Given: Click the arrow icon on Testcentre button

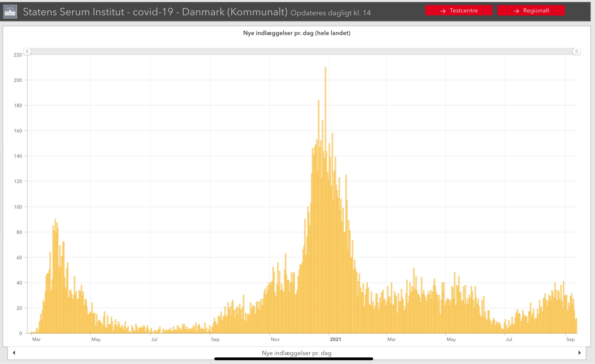Looking at the screenshot, I should coord(443,11).
